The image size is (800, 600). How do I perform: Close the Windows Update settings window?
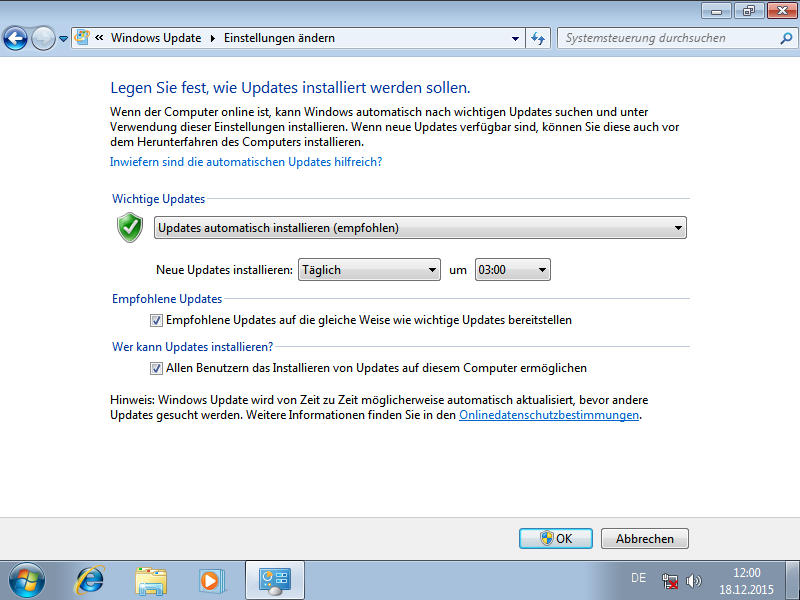coord(782,11)
